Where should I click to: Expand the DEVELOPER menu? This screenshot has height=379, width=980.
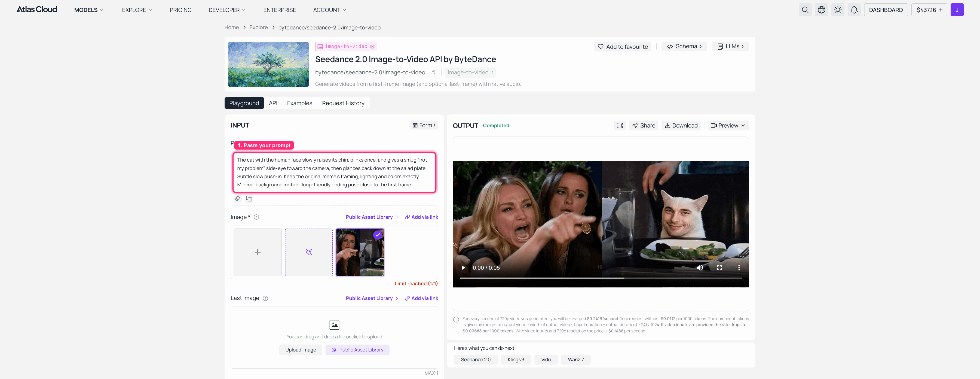click(x=227, y=10)
